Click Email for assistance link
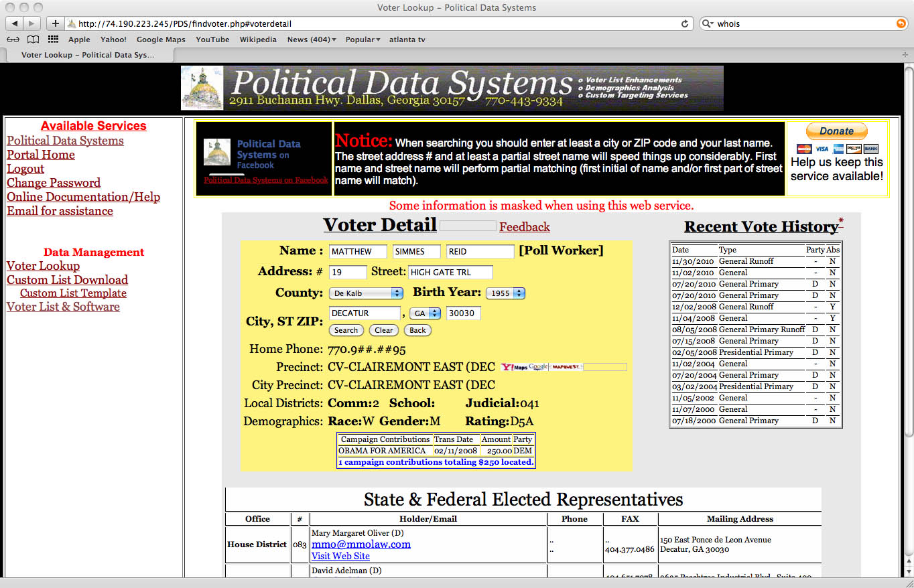Screen dimensions: 914x588 coord(60,211)
